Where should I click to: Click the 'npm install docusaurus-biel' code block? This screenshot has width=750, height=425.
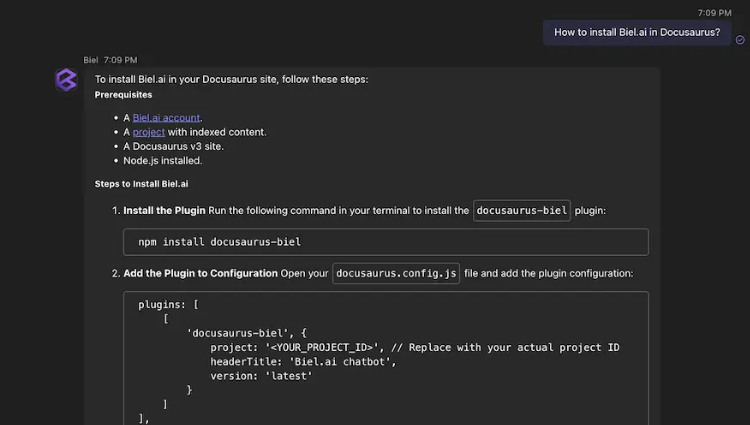pos(386,242)
